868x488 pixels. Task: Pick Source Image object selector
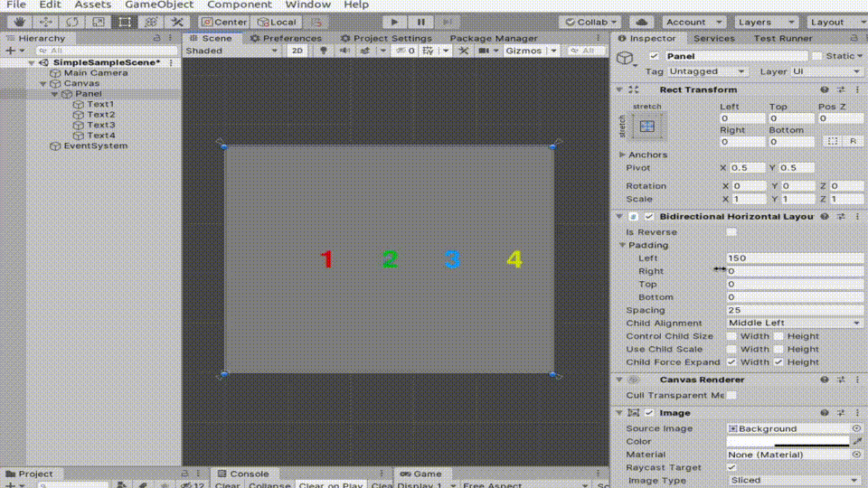pos(856,428)
